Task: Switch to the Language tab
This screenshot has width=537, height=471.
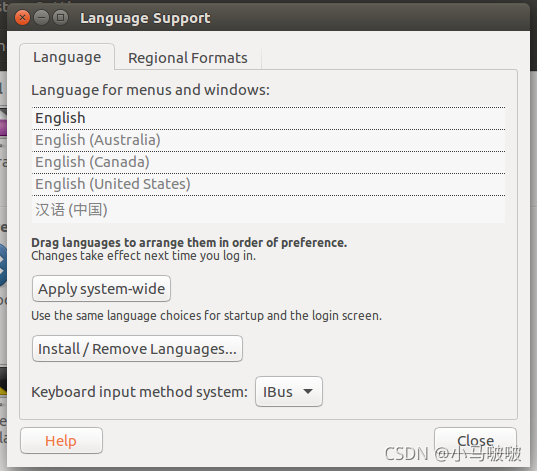Action: point(67,57)
